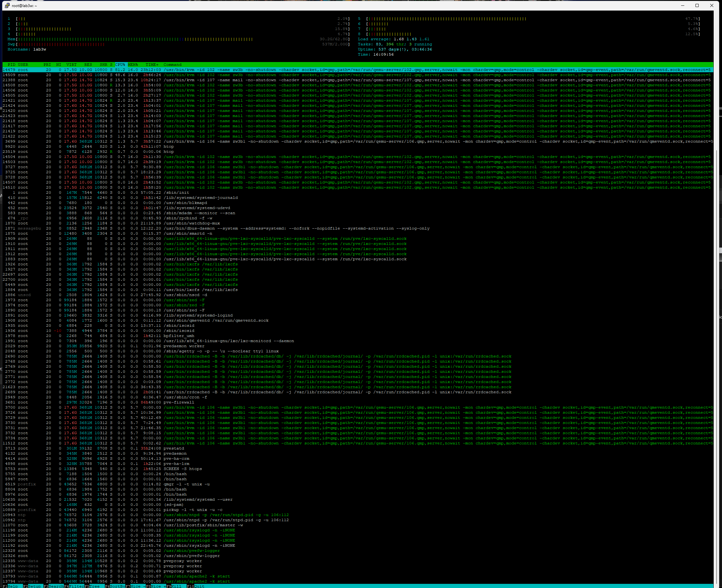Activate F3 Search in the bottom bar
The height and width of the screenshot is (588, 722).
54,586
